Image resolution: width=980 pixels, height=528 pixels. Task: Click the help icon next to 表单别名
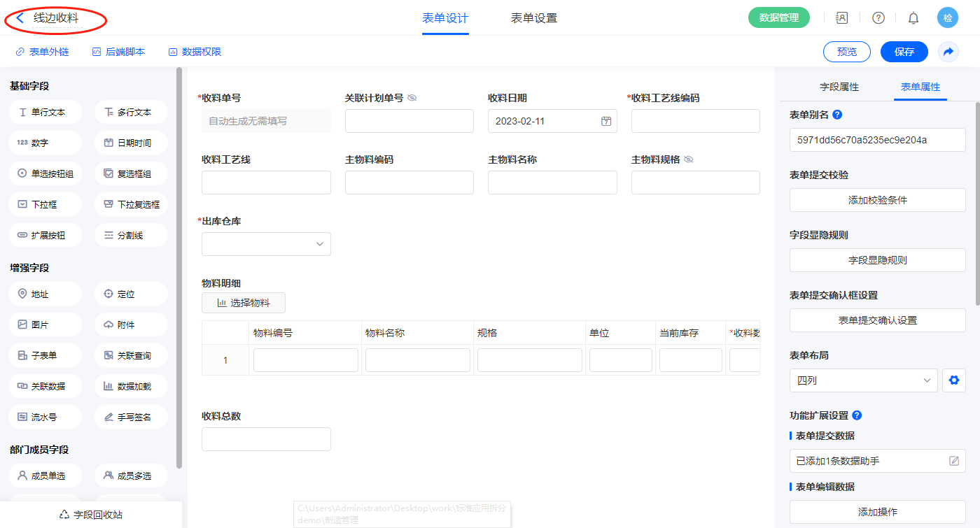point(837,115)
